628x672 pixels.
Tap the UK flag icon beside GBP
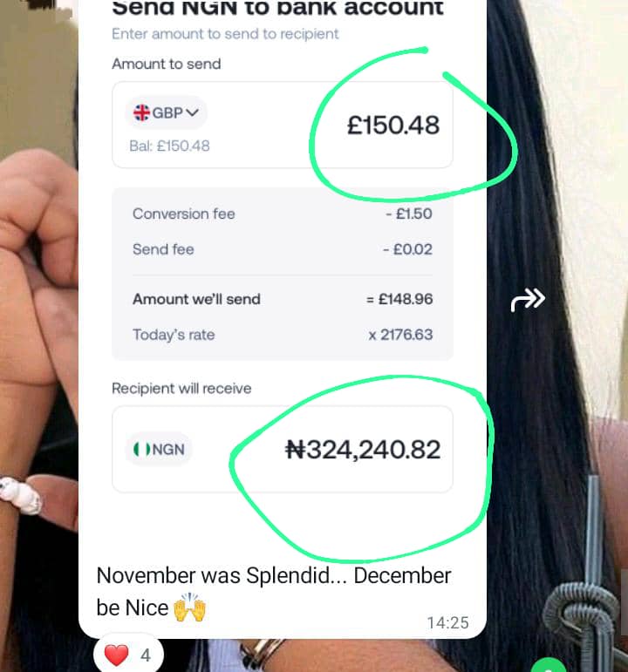141,112
